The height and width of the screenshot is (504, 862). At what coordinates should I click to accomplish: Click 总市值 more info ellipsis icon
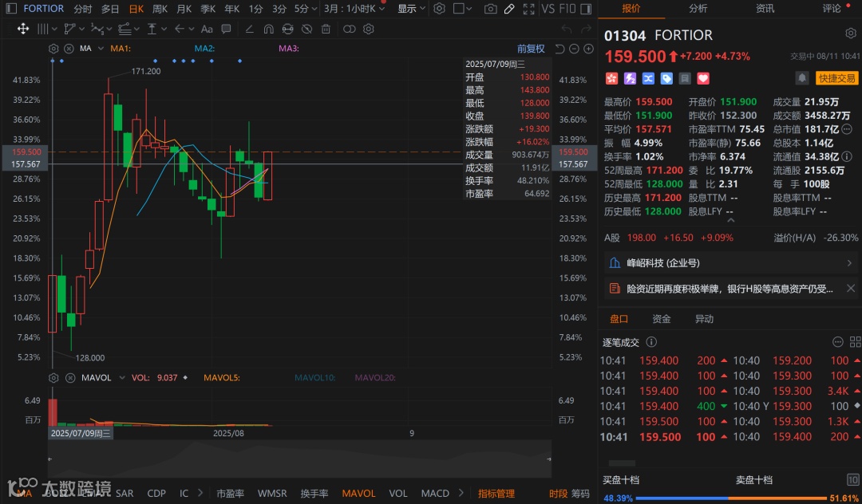click(x=847, y=129)
